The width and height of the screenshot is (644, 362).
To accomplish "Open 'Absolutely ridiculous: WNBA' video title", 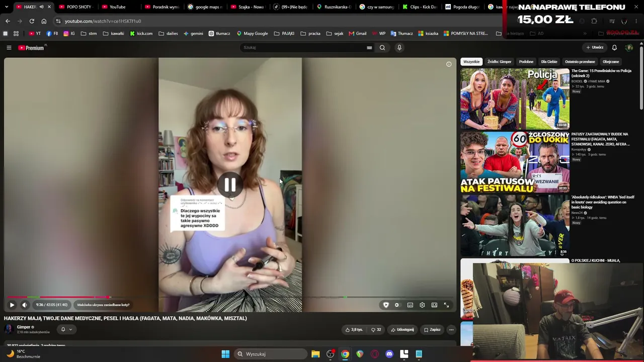I will tap(603, 202).
